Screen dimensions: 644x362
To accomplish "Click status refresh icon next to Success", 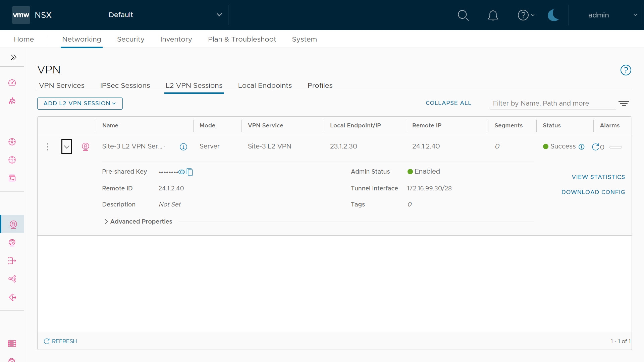I will (x=595, y=146).
